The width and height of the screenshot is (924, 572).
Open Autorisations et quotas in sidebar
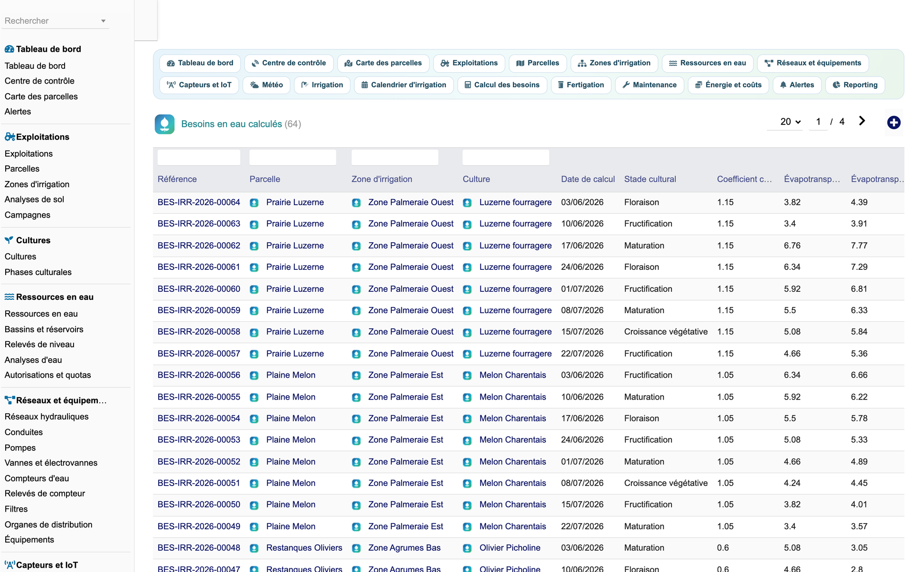click(x=47, y=375)
